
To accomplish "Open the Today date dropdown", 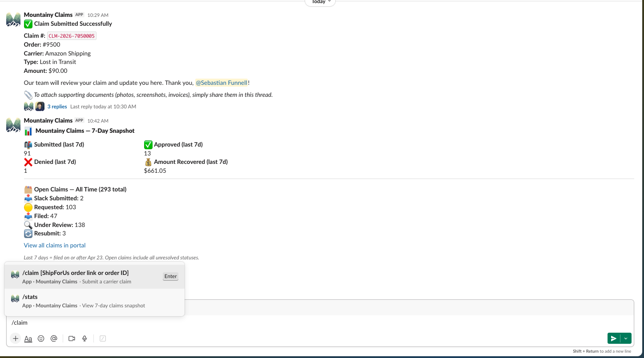I will click(x=320, y=2).
